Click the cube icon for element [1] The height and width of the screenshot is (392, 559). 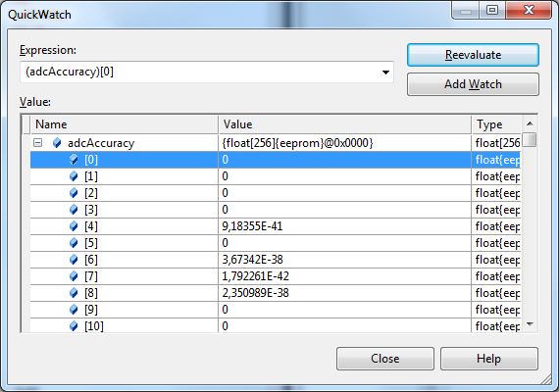74,176
